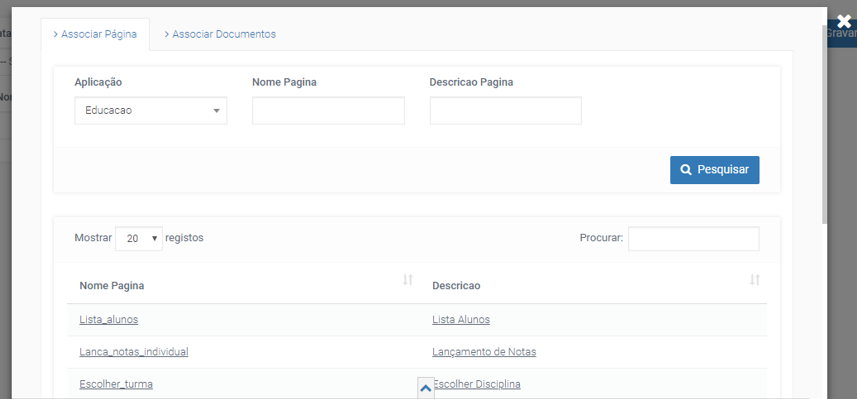Click the Nome Pagina column header
Viewport: 857px width, 399px height.
point(112,286)
